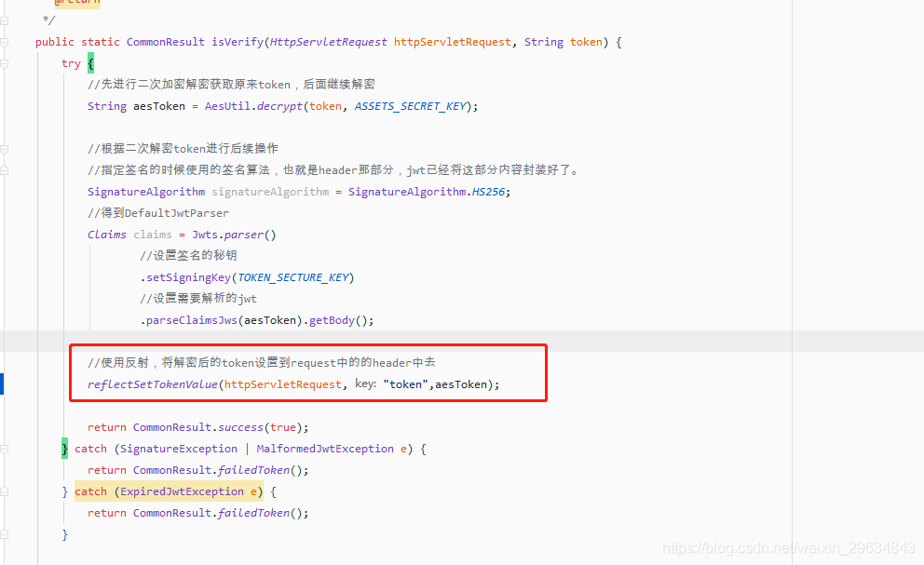
Task: Click the String token parameter
Action: (564, 42)
